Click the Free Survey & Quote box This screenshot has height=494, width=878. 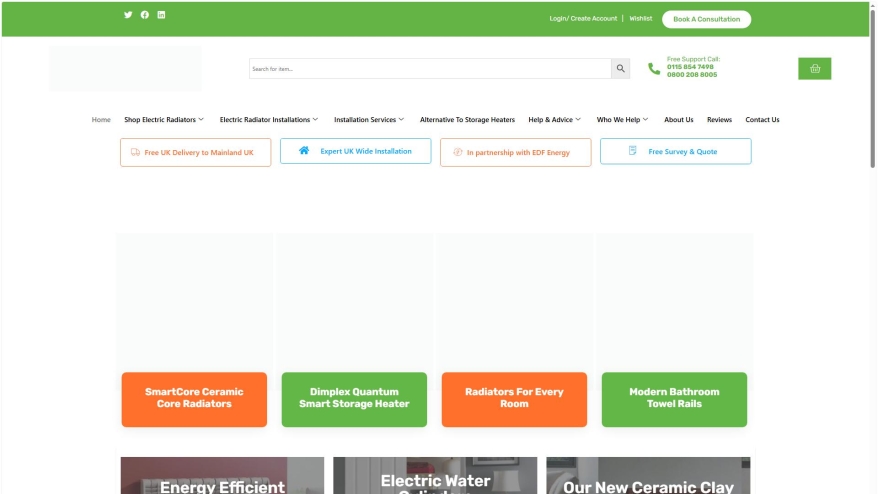(675, 152)
